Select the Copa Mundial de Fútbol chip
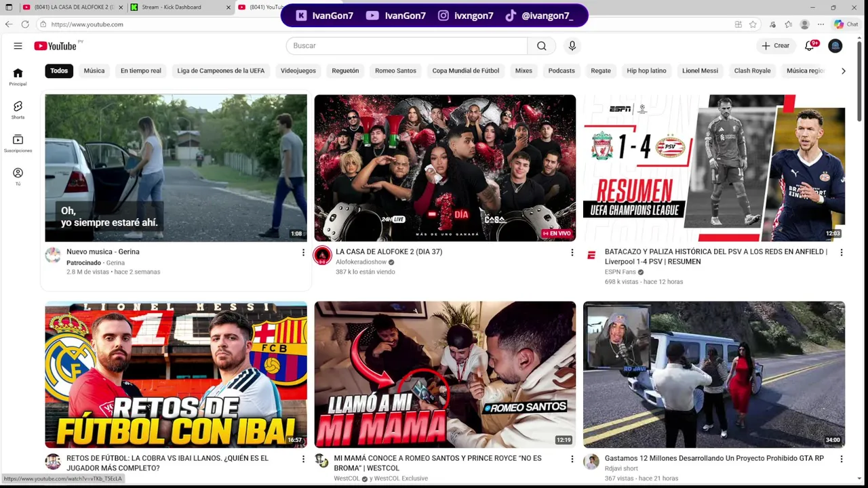 tap(466, 70)
